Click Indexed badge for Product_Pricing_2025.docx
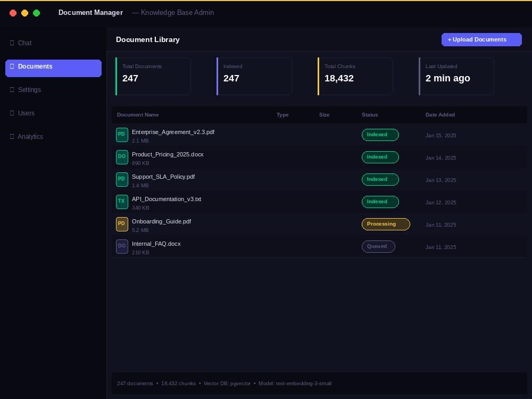The image size is (532, 399). pyautogui.click(x=380, y=157)
